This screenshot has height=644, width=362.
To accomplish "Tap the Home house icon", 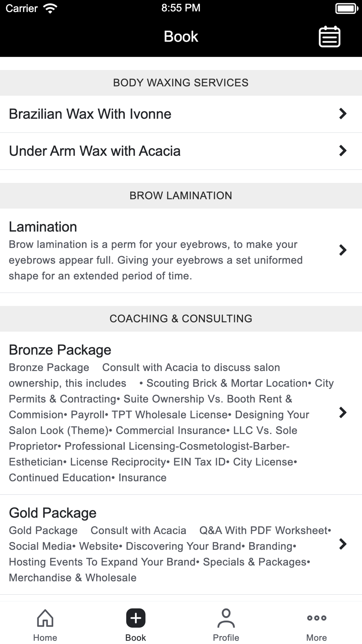I will point(45,618).
